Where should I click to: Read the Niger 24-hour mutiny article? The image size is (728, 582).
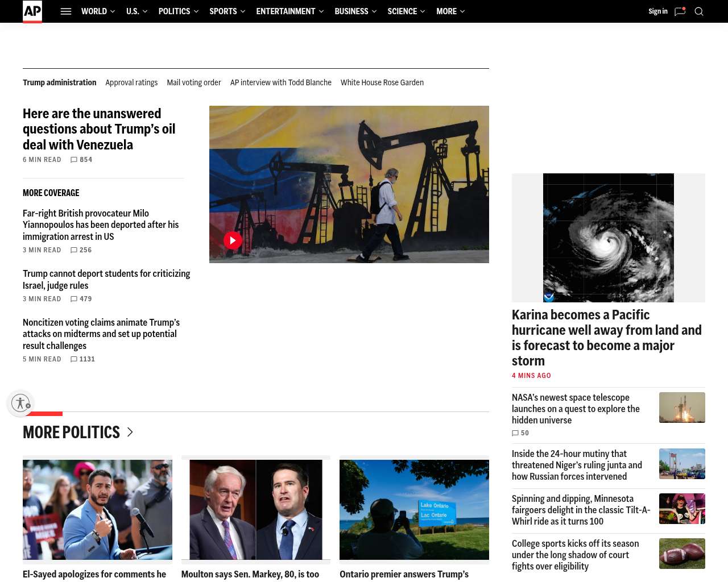pyautogui.click(x=577, y=465)
